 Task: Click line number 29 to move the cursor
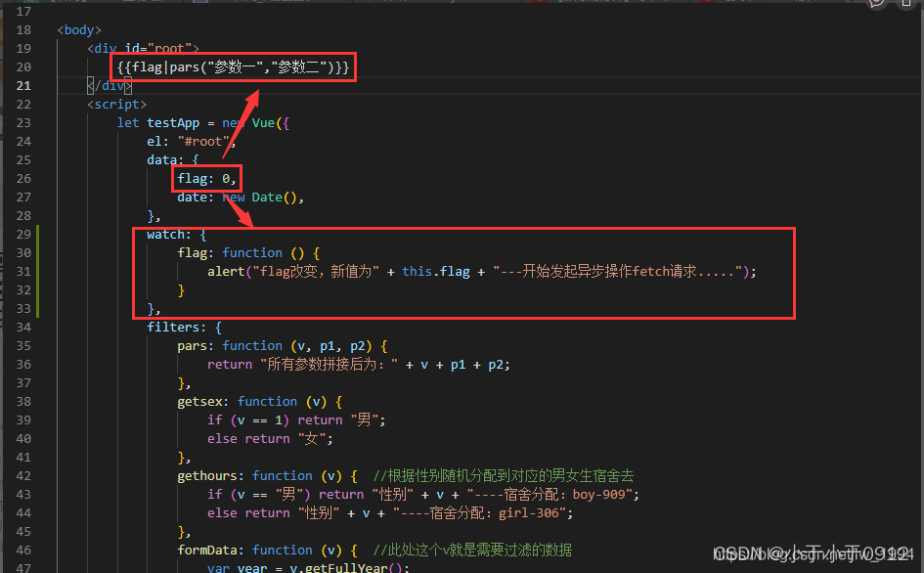[x=22, y=234]
